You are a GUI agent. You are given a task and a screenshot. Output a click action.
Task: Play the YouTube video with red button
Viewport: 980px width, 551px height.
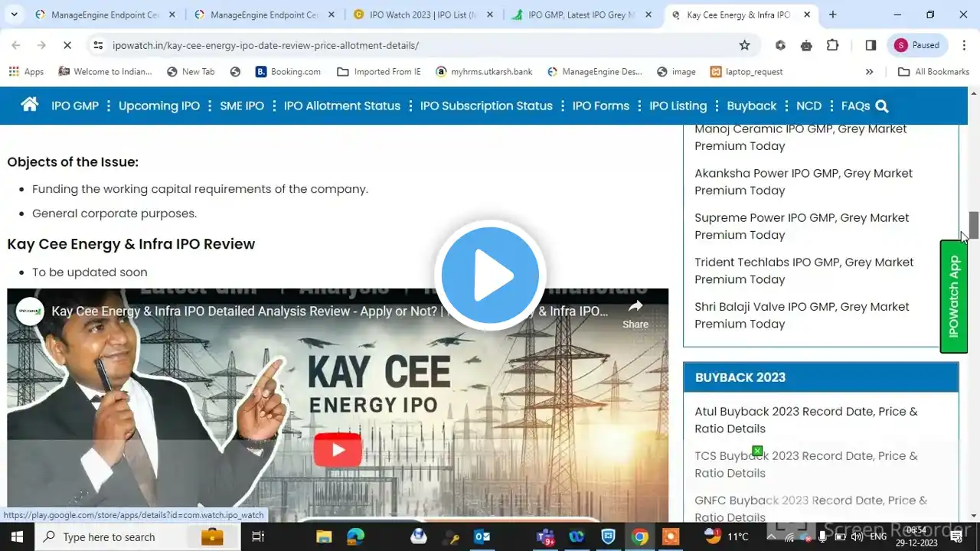coord(338,451)
